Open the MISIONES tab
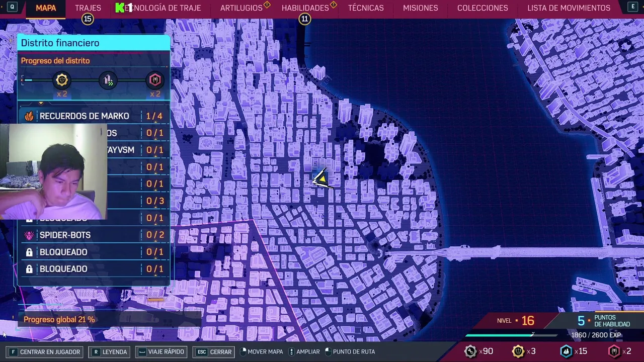 point(421,8)
